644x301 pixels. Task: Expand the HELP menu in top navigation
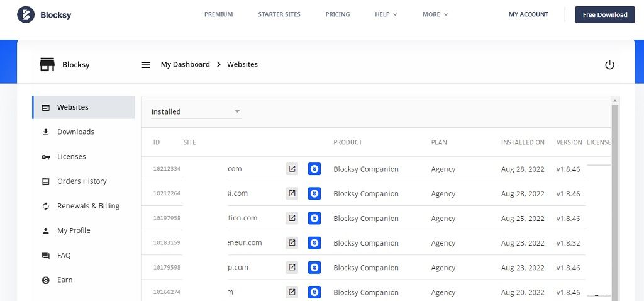386,14
